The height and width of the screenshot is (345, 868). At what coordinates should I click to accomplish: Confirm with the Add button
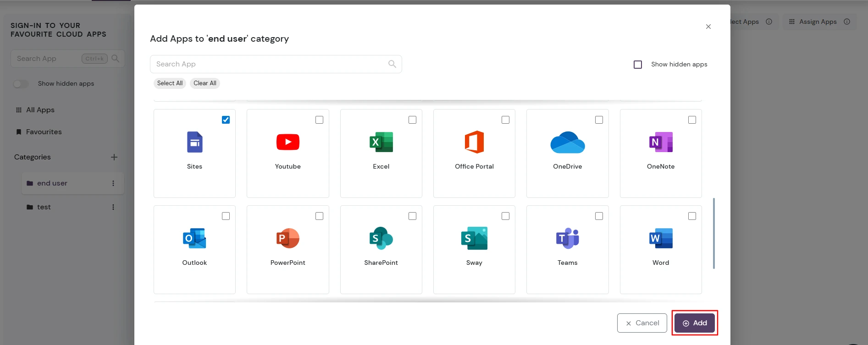coord(694,323)
